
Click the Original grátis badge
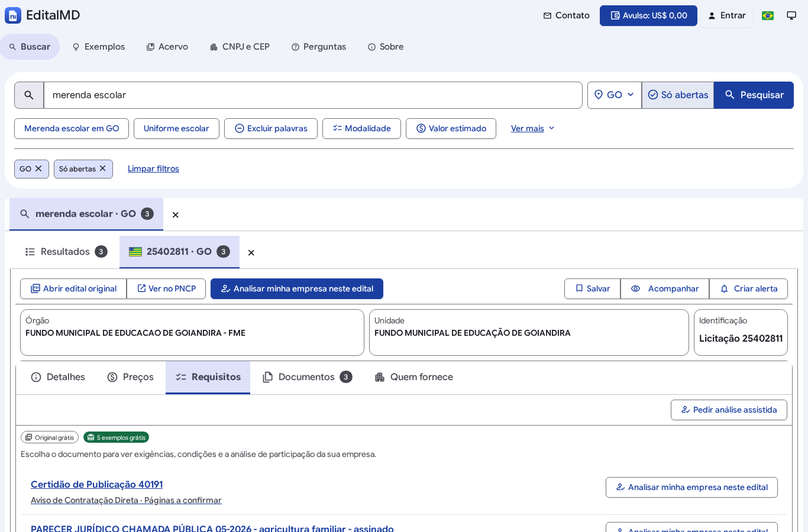[x=50, y=437]
